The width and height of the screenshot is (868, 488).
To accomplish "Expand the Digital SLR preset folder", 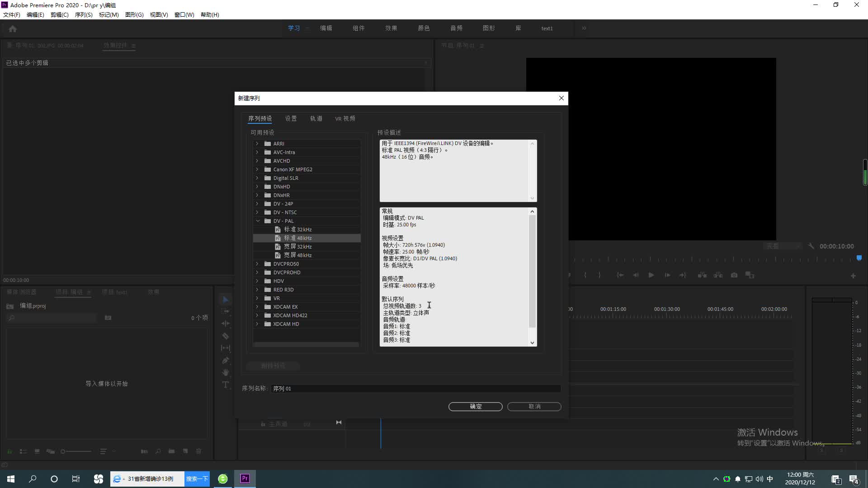I will [257, 178].
